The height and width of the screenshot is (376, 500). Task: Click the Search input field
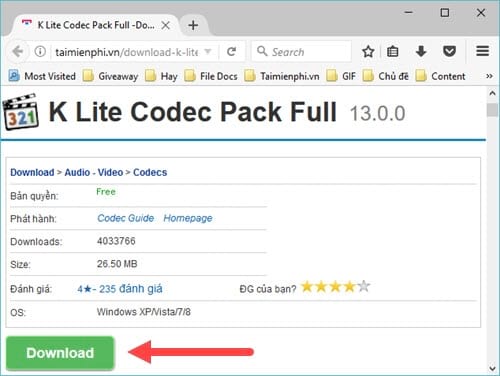coord(301,52)
